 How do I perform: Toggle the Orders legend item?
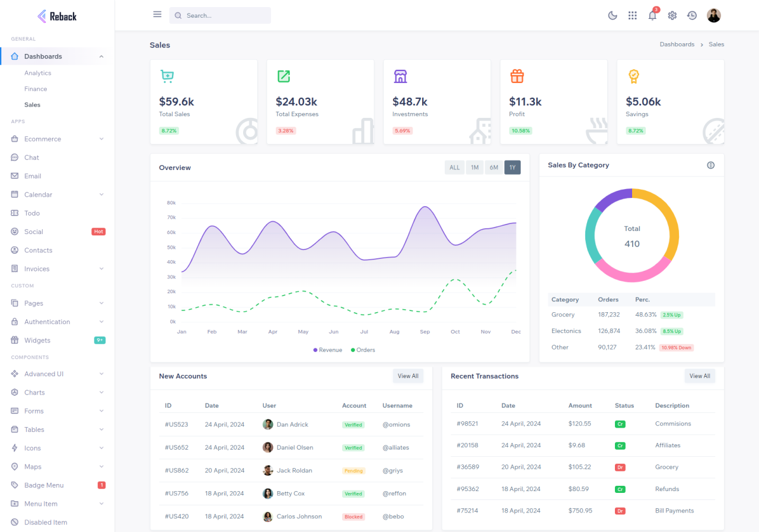tap(363, 350)
